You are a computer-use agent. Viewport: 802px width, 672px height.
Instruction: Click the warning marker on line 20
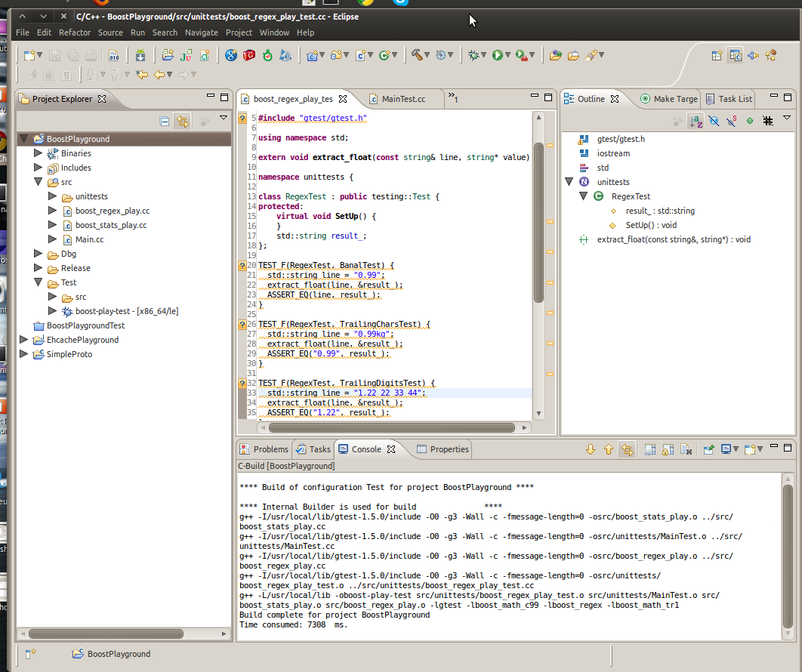tap(242, 265)
